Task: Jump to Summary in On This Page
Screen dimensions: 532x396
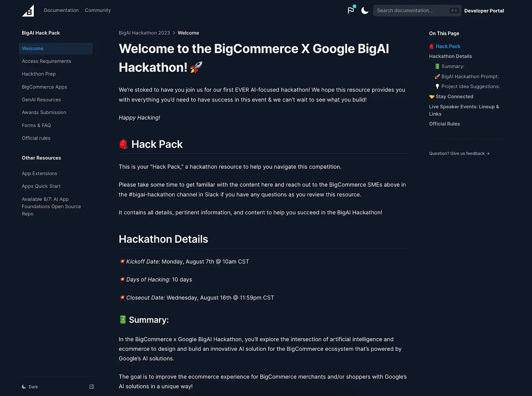Action: 450,67
